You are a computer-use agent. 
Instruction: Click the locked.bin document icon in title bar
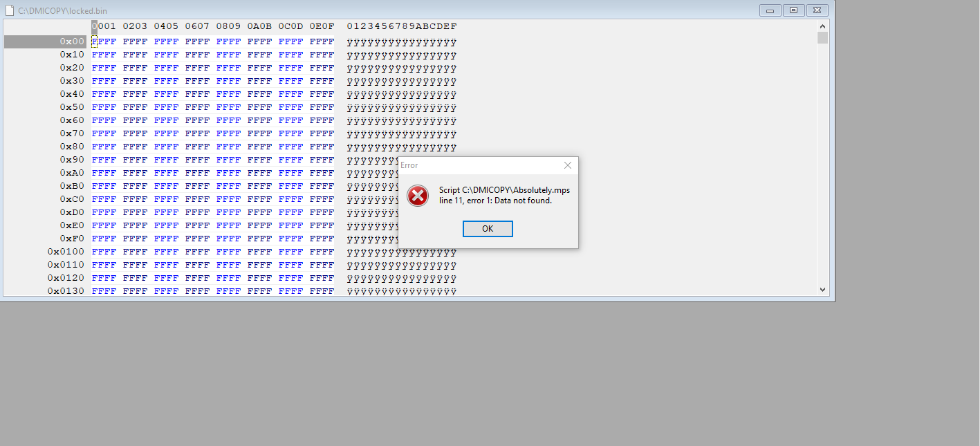(x=9, y=11)
